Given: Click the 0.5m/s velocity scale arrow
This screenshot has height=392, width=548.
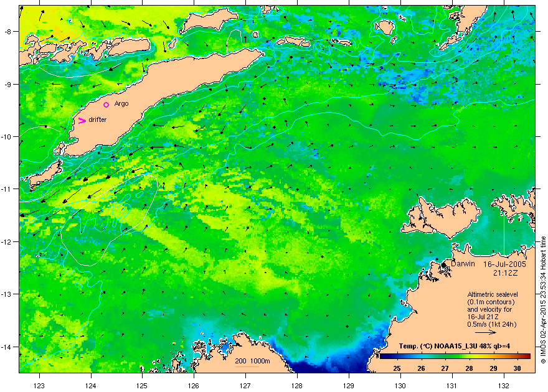Looking at the screenshot, I should (486, 332).
